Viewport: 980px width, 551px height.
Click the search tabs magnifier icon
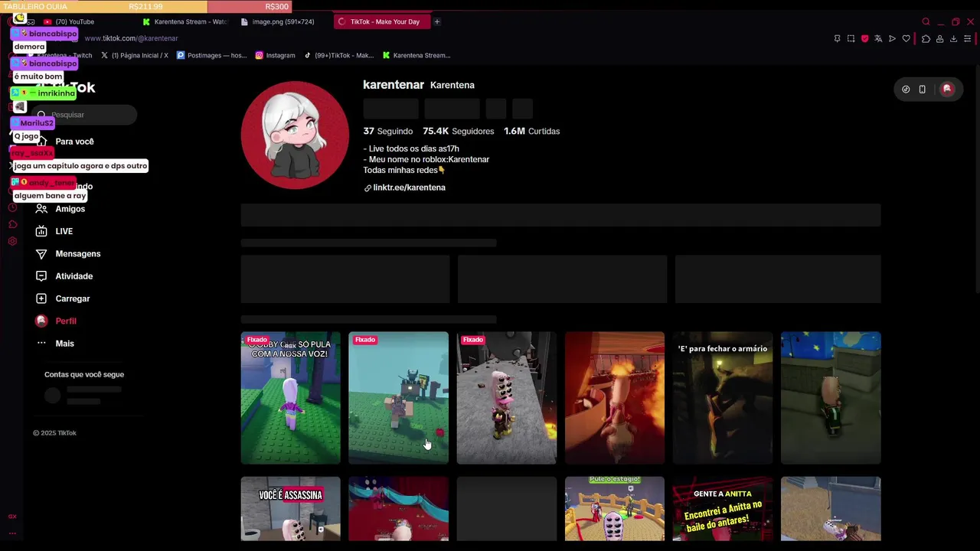926,21
